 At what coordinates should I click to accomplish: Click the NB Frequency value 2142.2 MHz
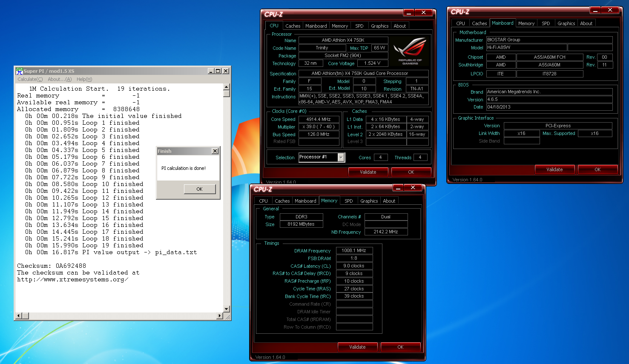pos(386,232)
